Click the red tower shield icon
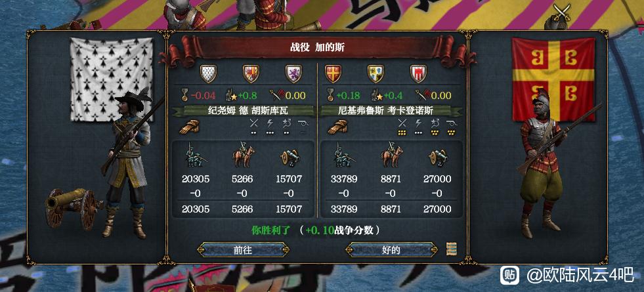Image resolution: width=644 pixels, height=292 pixels. pos(418,74)
